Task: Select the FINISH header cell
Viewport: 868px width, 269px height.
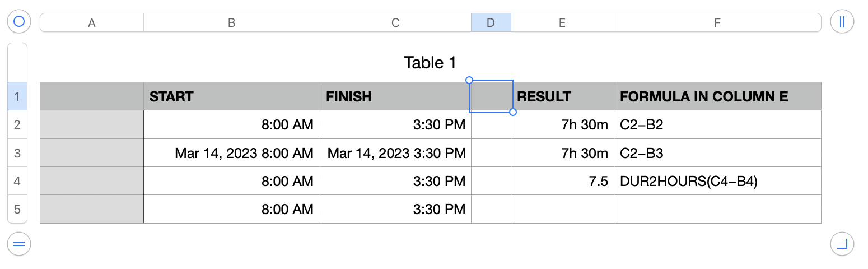Action: [x=395, y=96]
